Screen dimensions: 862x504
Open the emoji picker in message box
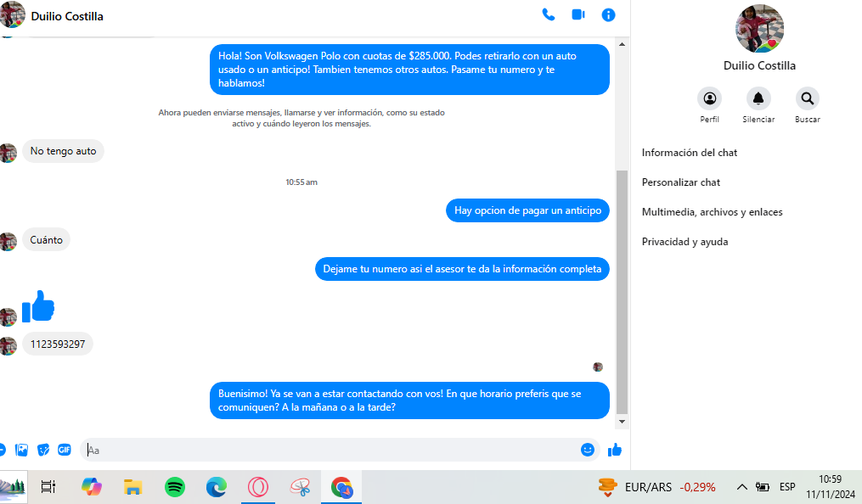click(587, 451)
